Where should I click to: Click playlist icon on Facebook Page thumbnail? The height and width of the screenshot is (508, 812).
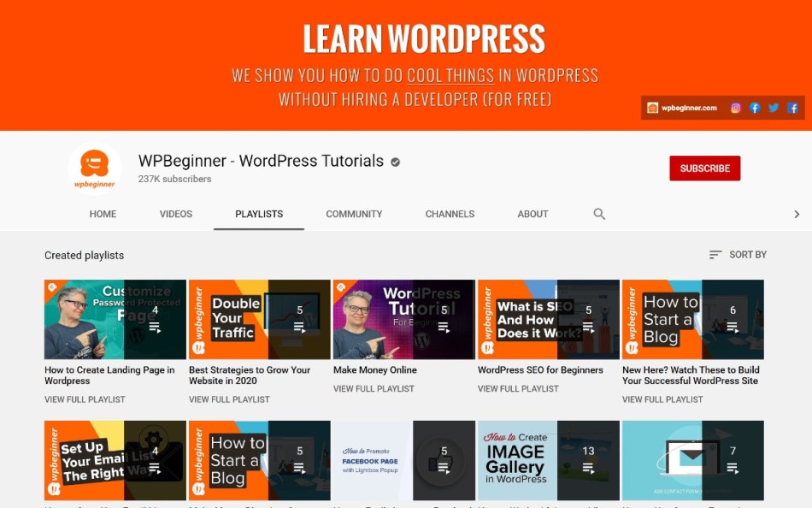pyautogui.click(x=444, y=468)
